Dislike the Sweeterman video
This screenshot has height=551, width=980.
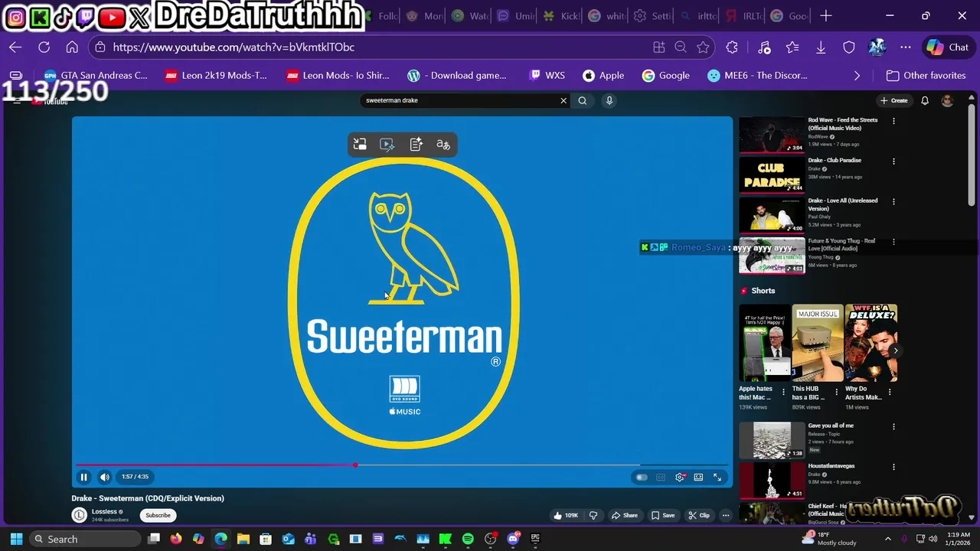(x=593, y=515)
